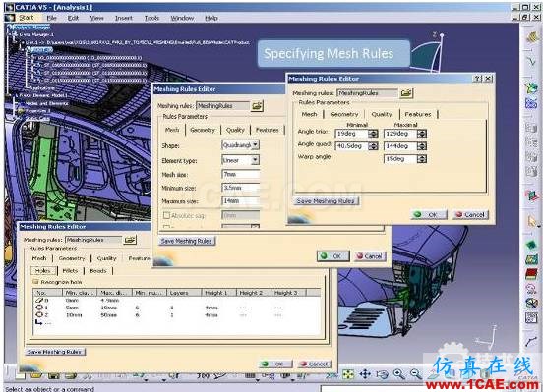Adjust spinner of Angle quad maximum 144deg
The image size is (543, 392).
click(421, 146)
